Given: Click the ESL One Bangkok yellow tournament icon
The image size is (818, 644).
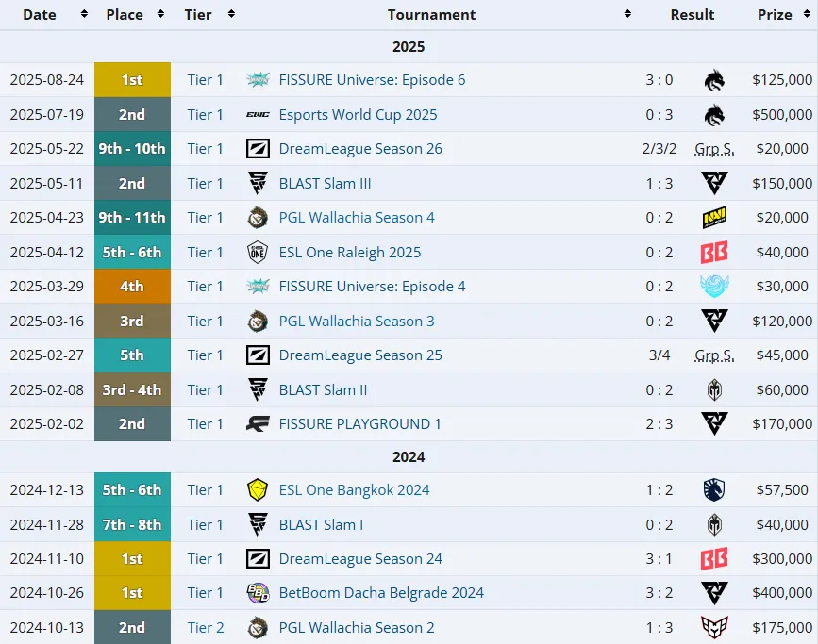Looking at the screenshot, I should coord(258,490).
